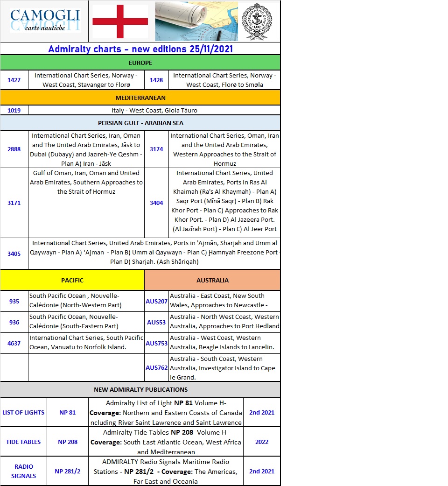This screenshot has height=486, width=448.
Task: Open chart AUS753
Action: (x=156, y=344)
